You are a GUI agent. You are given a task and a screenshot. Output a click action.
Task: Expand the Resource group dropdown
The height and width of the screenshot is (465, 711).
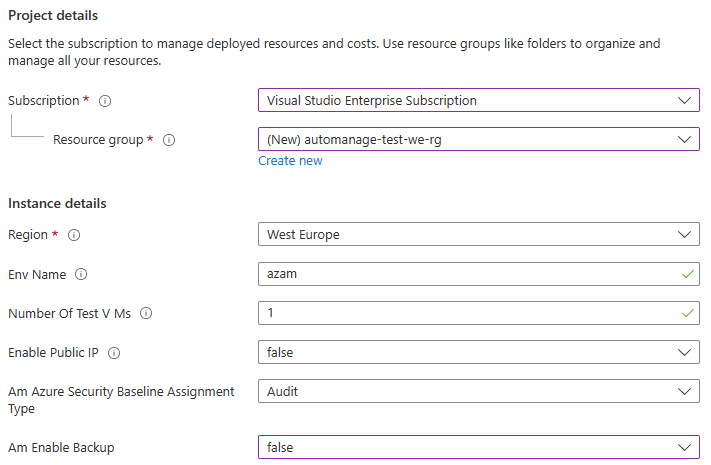pos(478,140)
